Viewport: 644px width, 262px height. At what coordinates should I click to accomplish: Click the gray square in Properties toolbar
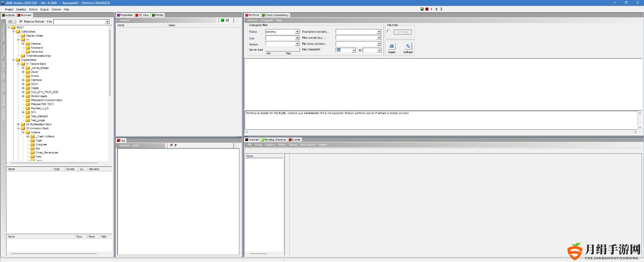(227, 20)
